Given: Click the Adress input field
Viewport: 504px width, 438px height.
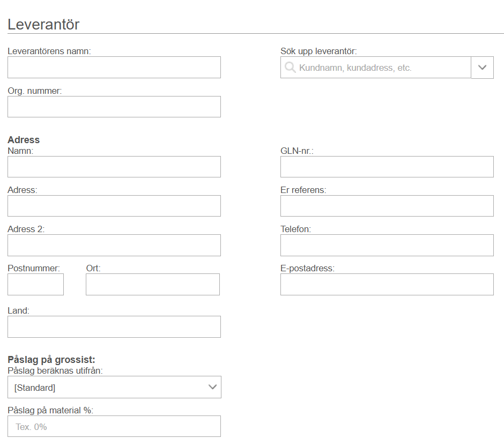Looking at the screenshot, I should point(114,206).
